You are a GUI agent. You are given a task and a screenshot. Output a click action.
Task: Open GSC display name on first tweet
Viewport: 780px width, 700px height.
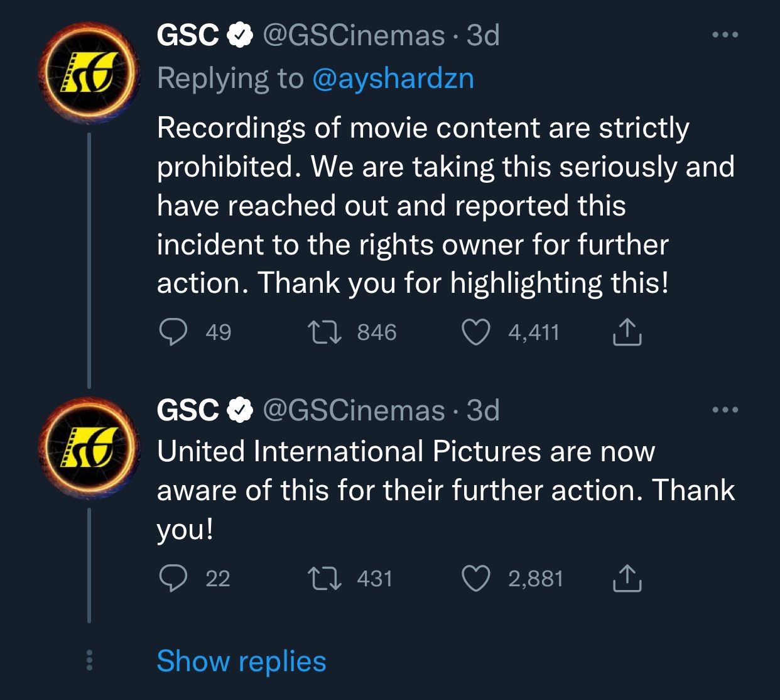click(x=187, y=35)
